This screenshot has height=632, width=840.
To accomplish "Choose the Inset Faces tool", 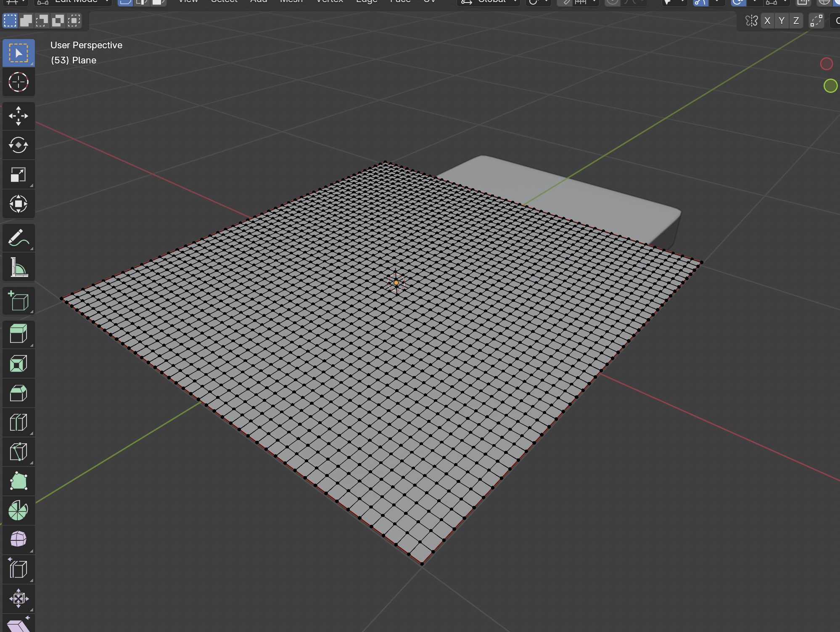I will coord(18,363).
